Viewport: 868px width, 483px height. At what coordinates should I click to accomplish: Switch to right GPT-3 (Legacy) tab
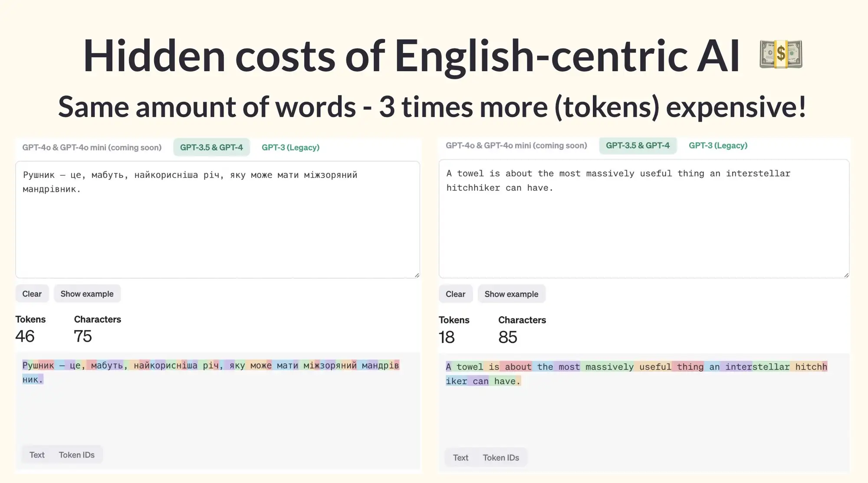click(718, 145)
